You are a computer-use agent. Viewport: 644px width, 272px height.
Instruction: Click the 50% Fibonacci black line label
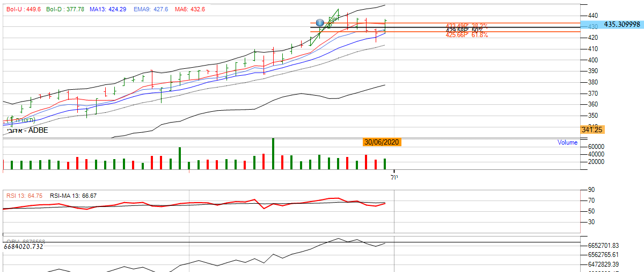coord(465,30)
